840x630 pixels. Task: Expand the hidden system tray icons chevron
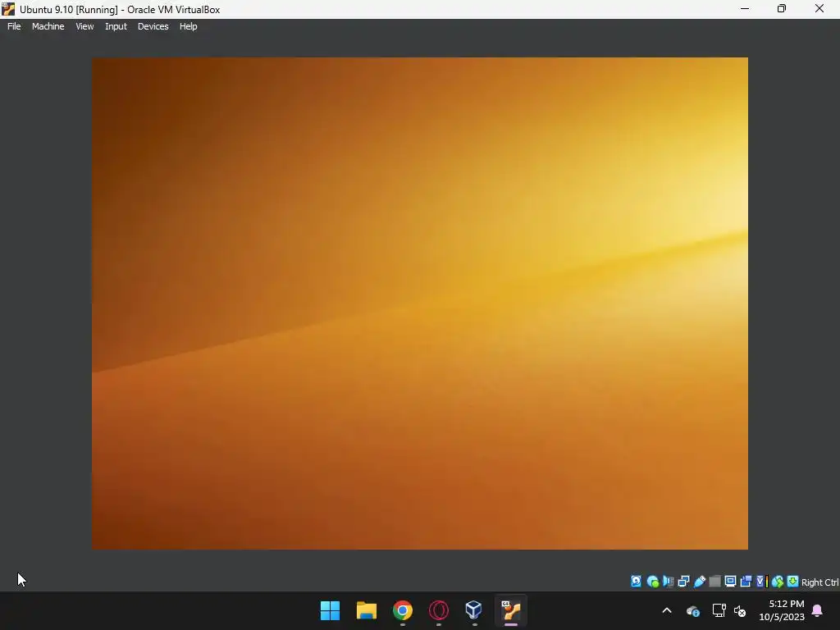(667, 610)
